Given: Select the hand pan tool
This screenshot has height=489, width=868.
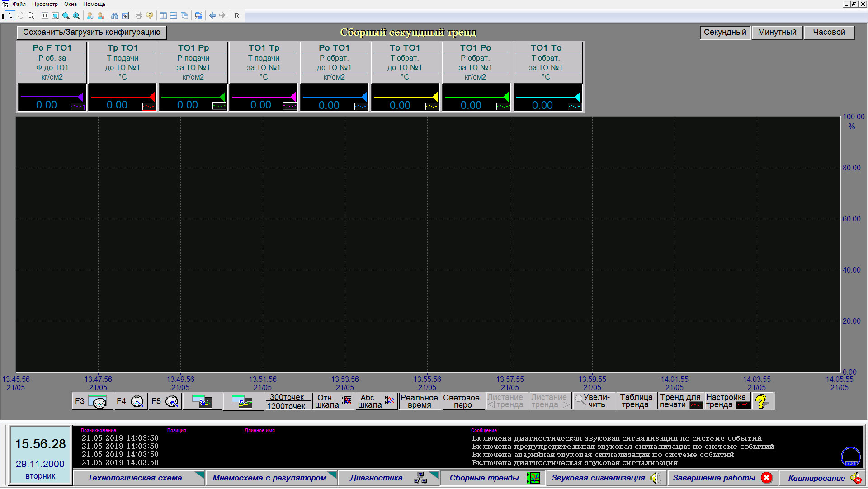Looking at the screenshot, I should pos(21,15).
